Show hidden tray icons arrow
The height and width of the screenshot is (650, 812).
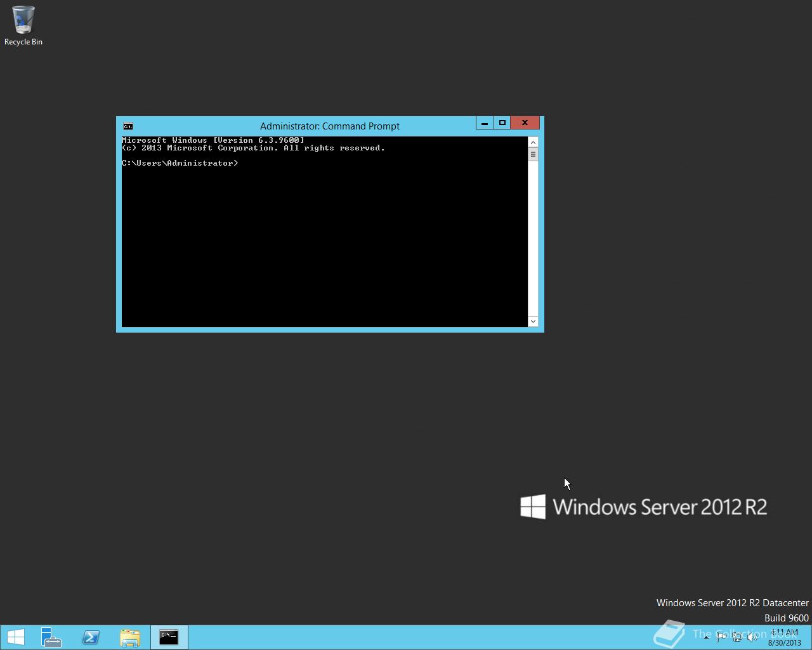[x=706, y=637]
